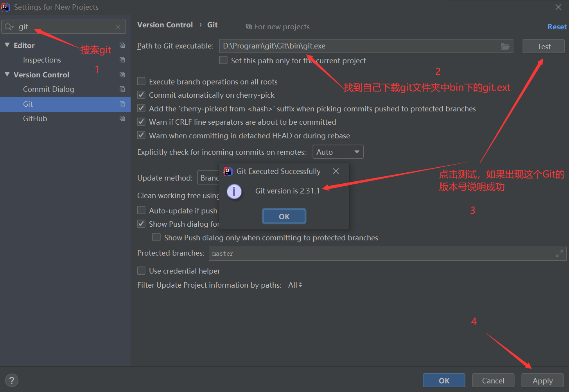This screenshot has width=569, height=392.
Task: Select Inspections in the settings tree
Action: click(x=42, y=60)
